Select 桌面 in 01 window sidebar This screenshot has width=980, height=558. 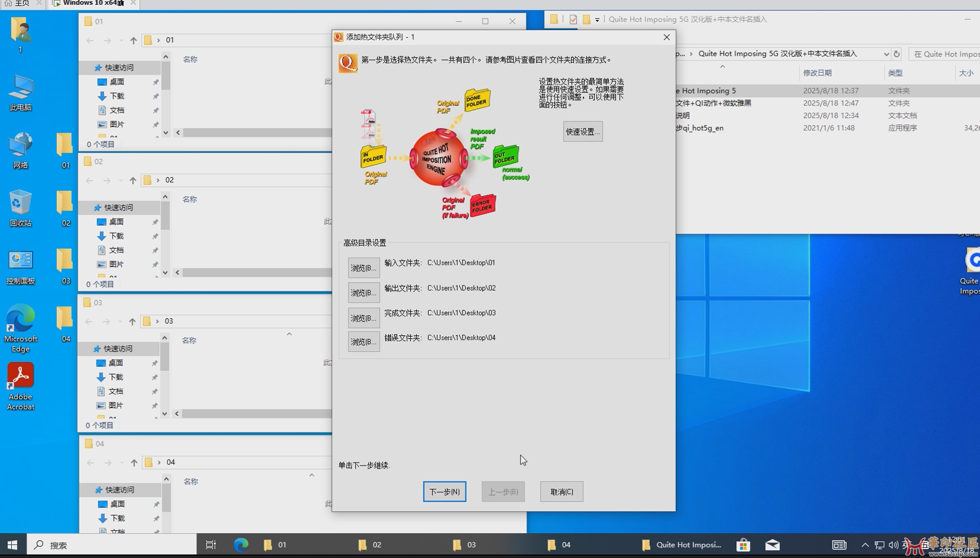click(117, 82)
